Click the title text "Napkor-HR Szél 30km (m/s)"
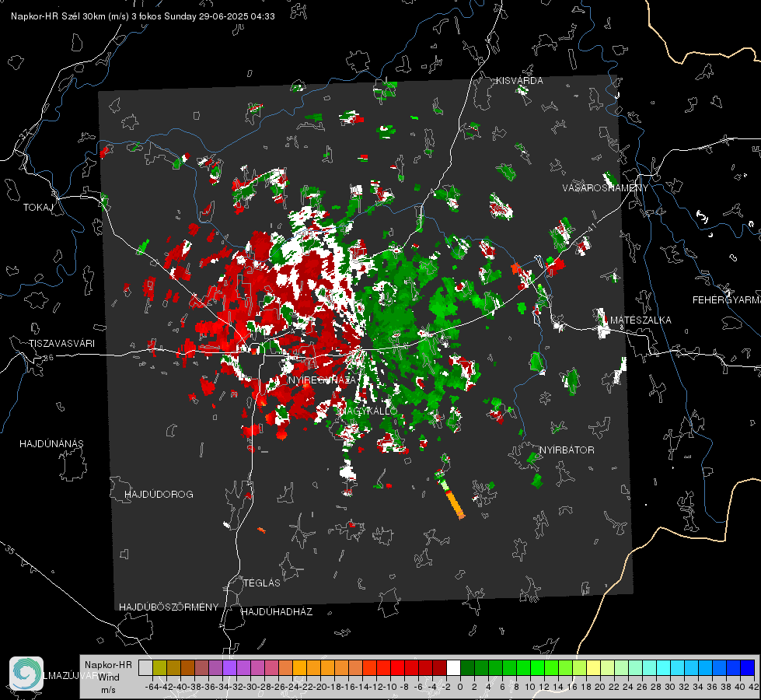 [x=70, y=16]
